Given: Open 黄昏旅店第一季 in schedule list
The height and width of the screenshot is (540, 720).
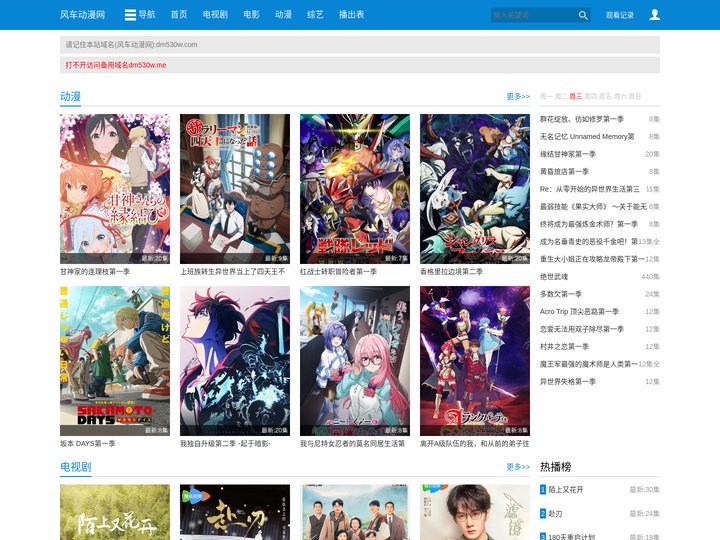Looking at the screenshot, I should (564, 172).
